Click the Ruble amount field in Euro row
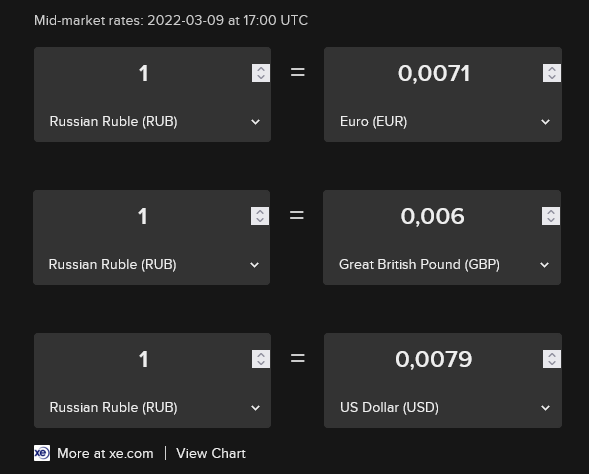Viewport: 589px width, 474px height. pyautogui.click(x=143, y=73)
